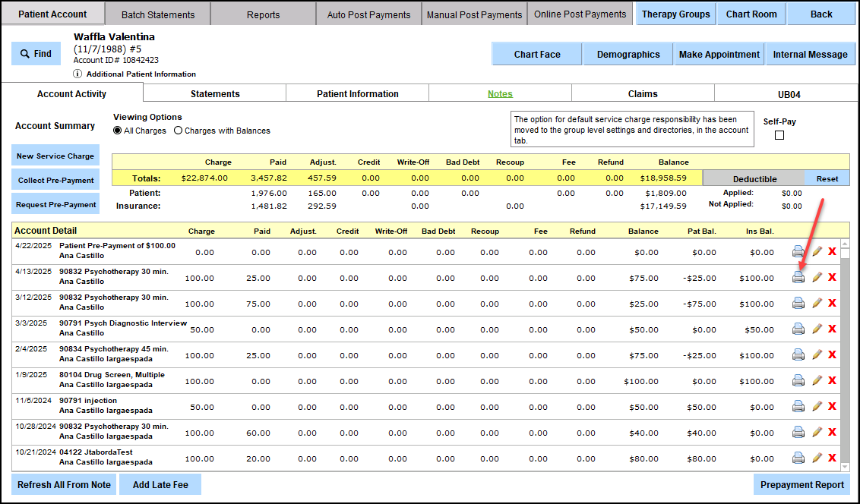
Task: Select the All Charges radio option
Action: [x=118, y=131]
